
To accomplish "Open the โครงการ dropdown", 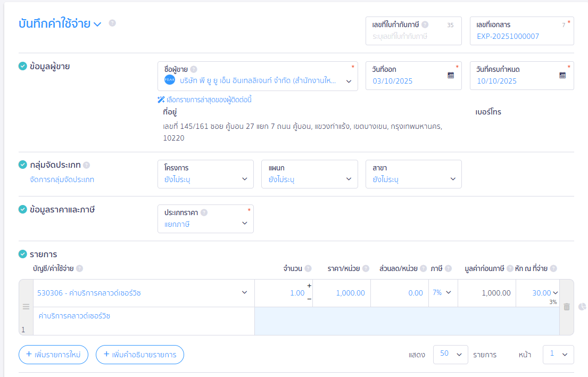I will (205, 174).
